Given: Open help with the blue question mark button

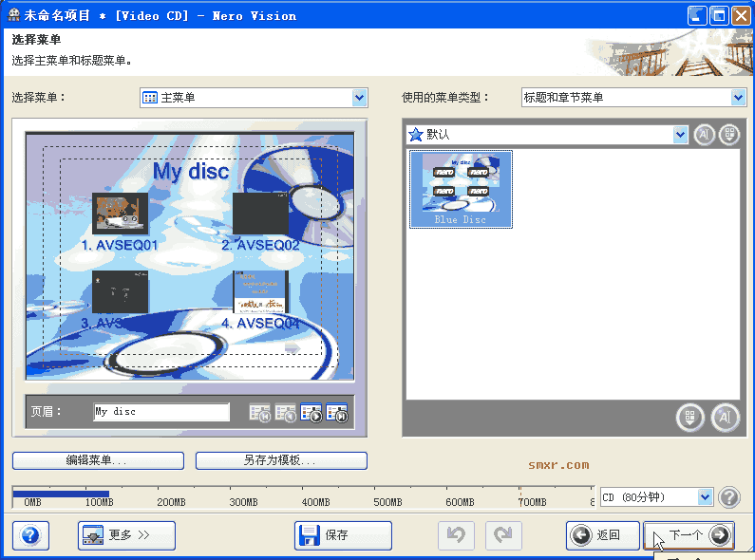Looking at the screenshot, I should coord(30,535).
